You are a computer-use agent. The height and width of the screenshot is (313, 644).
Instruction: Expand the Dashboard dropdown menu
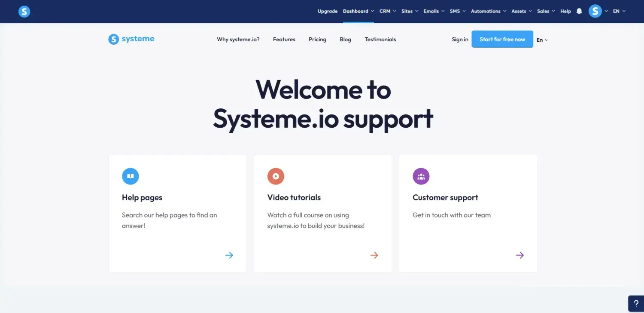tap(358, 11)
